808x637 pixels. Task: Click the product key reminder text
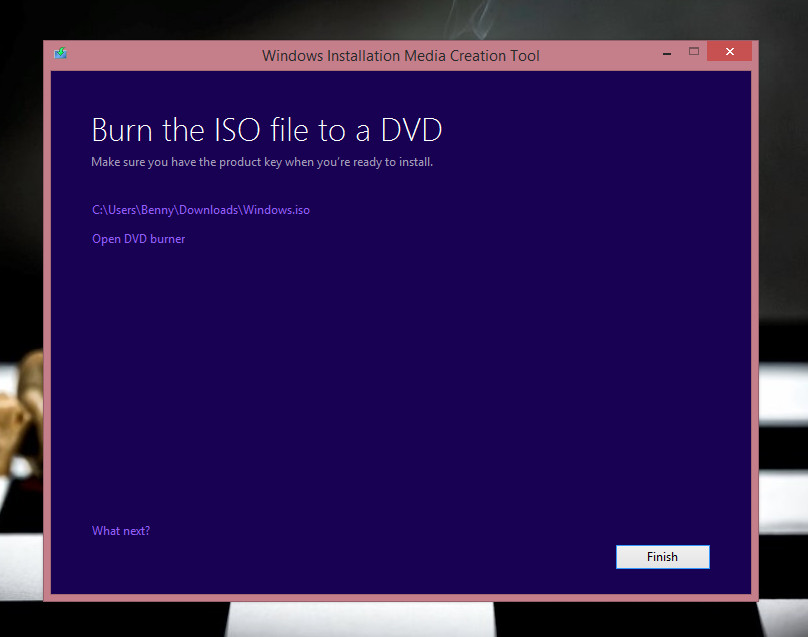pyautogui.click(x=262, y=162)
